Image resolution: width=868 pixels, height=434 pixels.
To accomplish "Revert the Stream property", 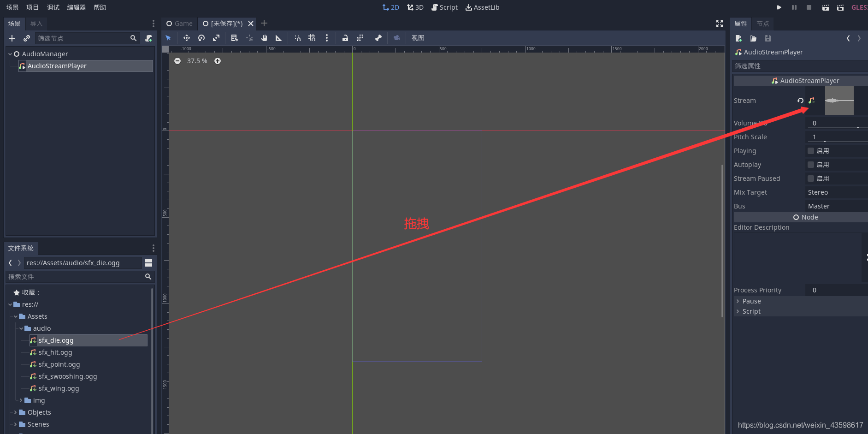I will coord(800,101).
